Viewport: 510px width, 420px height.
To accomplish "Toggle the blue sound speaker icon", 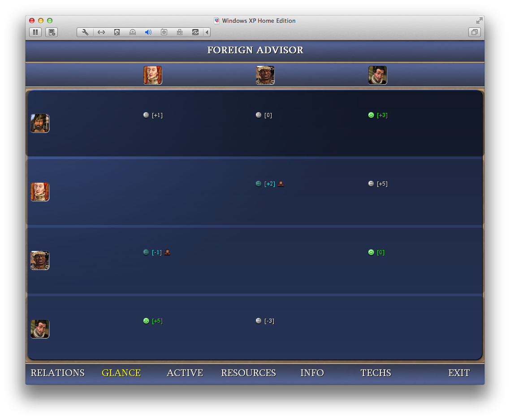I will (x=148, y=32).
